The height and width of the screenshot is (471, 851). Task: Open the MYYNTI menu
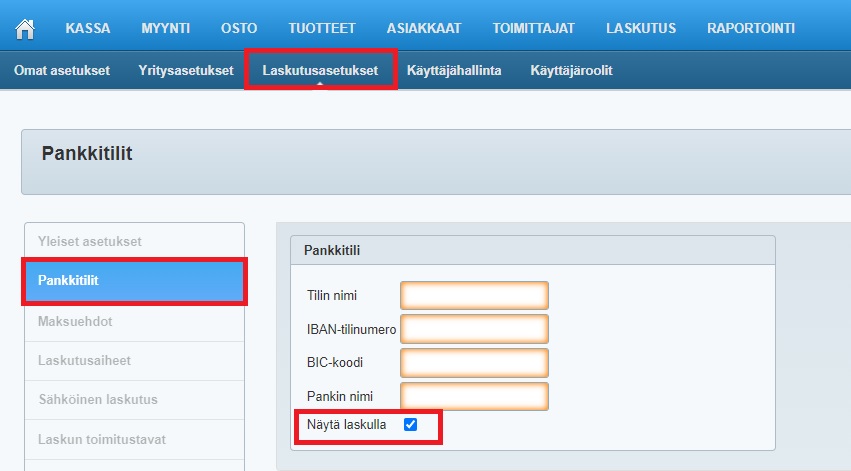pyautogui.click(x=166, y=28)
